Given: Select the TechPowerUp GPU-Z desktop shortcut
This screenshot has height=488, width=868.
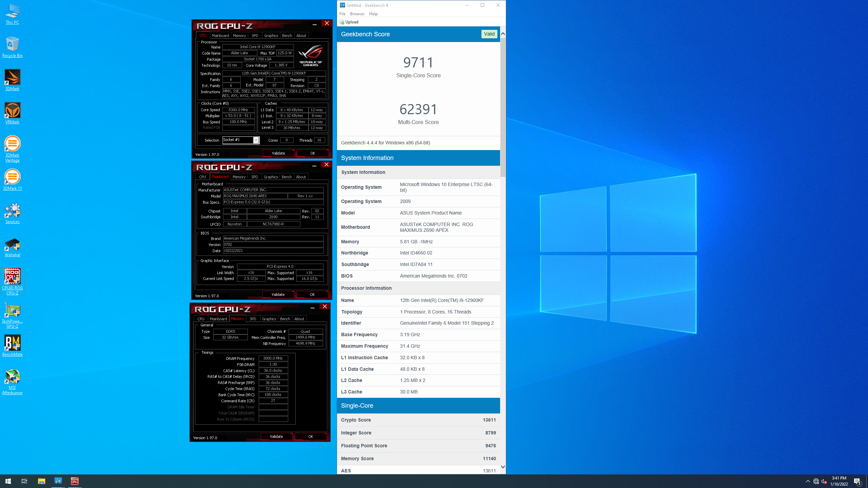Looking at the screenshot, I should (12, 315).
